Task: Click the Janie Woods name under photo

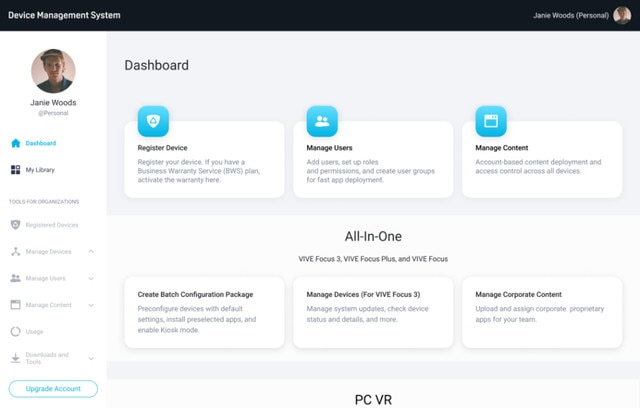Action: (x=53, y=102)
